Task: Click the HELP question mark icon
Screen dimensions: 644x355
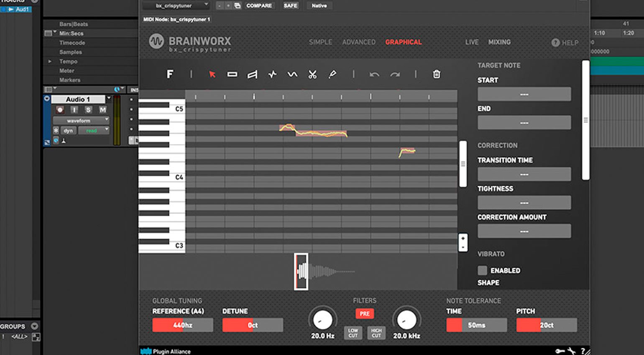Action: [x=555, y=43]
